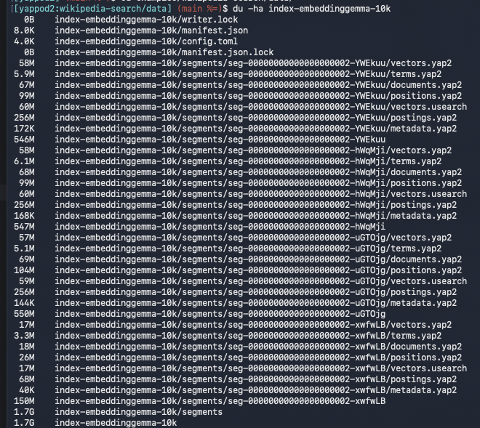Click the xwfwLB/vectors.yap2 path

[253, 325]
